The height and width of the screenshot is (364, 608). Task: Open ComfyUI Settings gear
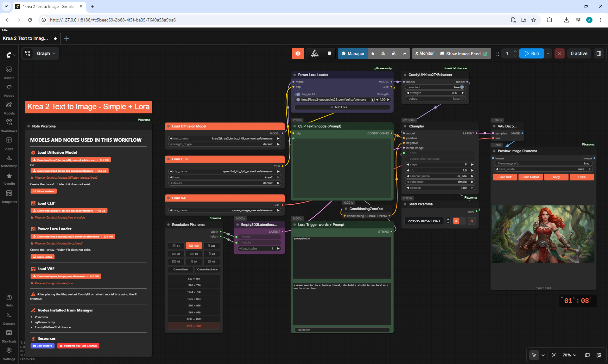coord(9,354)
